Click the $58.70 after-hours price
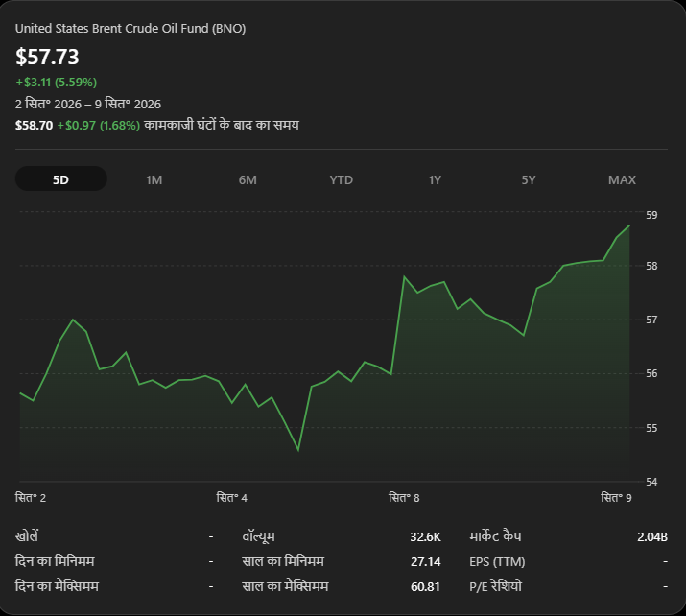686x616 pixels. [34, 126]
